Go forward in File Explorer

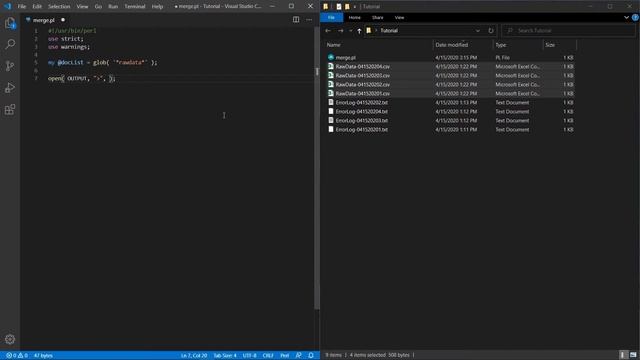pos(340,31)
